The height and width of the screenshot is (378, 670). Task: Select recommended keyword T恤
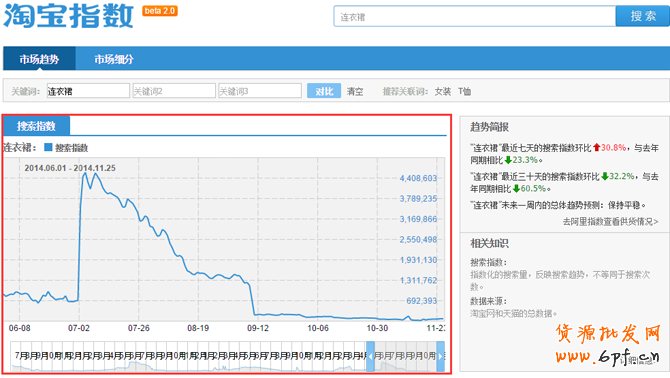pyautogui.click(x=464, y=91)
